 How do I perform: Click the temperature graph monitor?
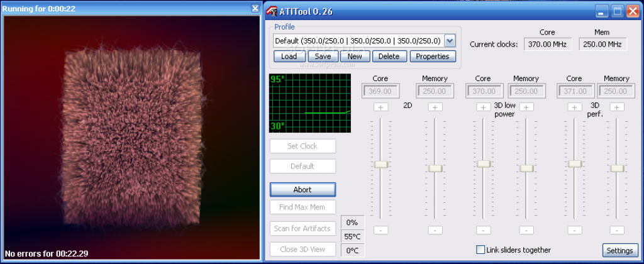coord(310,102)
